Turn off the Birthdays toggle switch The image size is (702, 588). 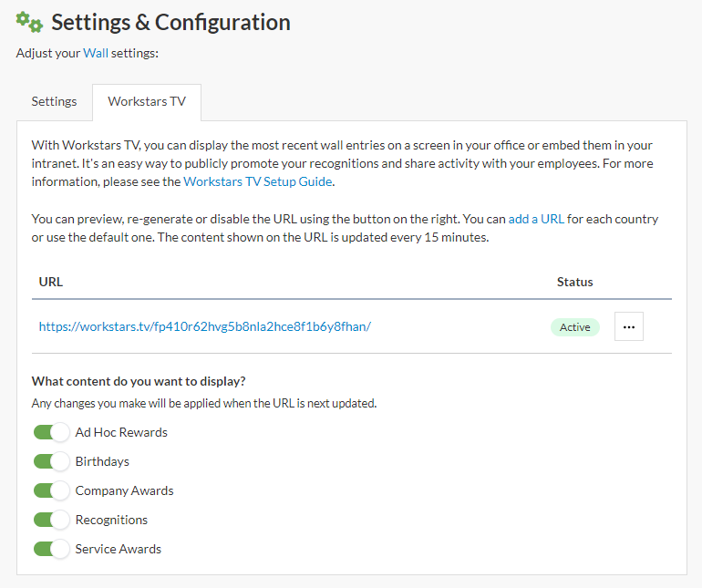tap(52, 461)
